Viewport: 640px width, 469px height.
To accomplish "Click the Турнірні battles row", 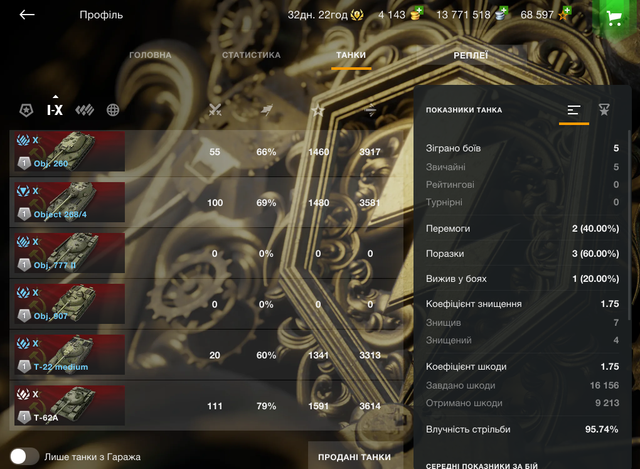I will (x=522, y=202).
